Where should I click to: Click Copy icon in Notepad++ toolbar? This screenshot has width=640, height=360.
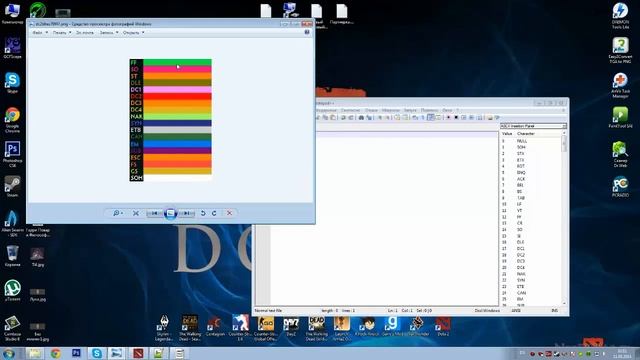[325, 118]
